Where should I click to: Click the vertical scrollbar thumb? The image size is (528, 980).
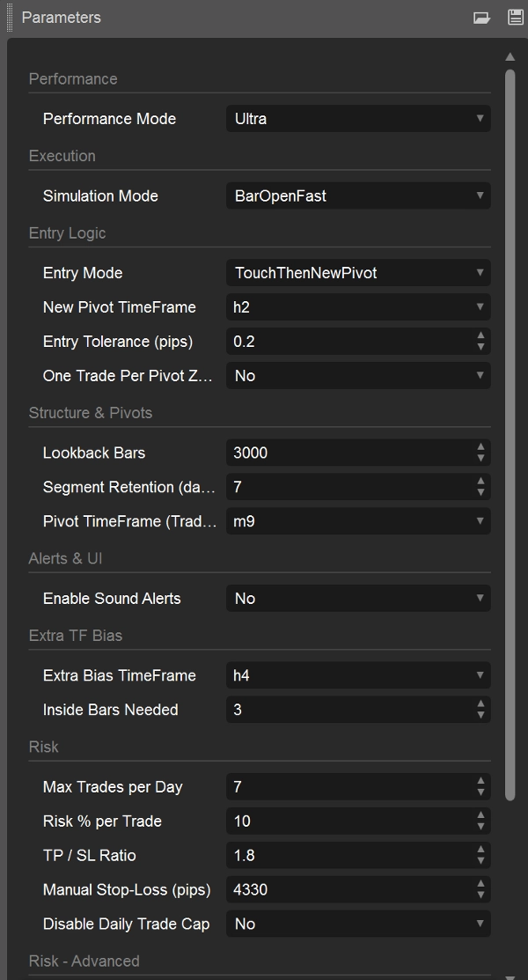pyautogui.click(x=510, y=431)
